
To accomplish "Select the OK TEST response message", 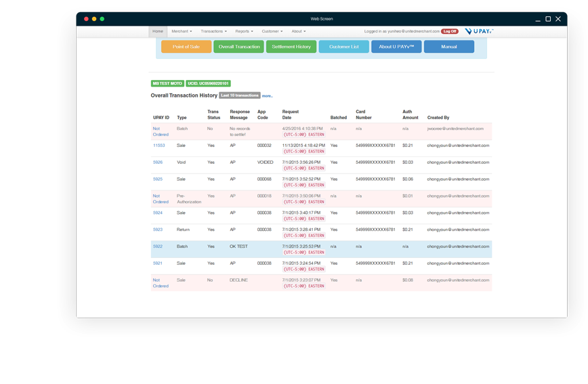I will pos(238,247).
